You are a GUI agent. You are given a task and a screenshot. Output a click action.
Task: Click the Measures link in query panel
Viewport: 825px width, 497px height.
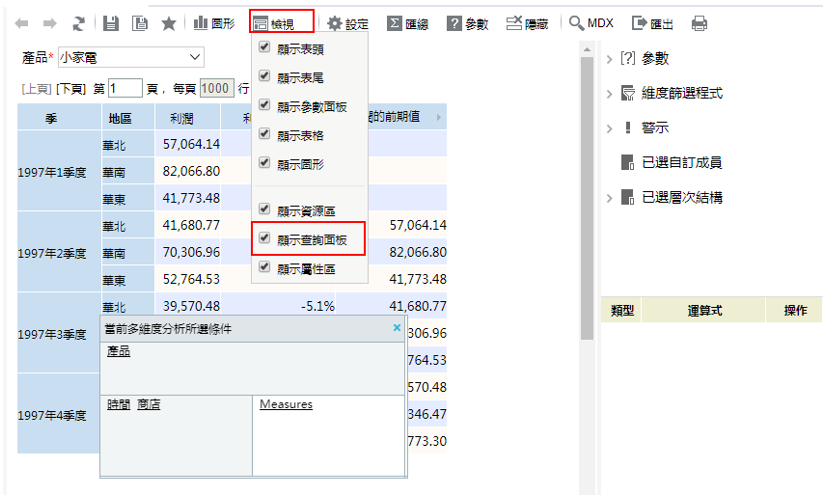(286, 404)
